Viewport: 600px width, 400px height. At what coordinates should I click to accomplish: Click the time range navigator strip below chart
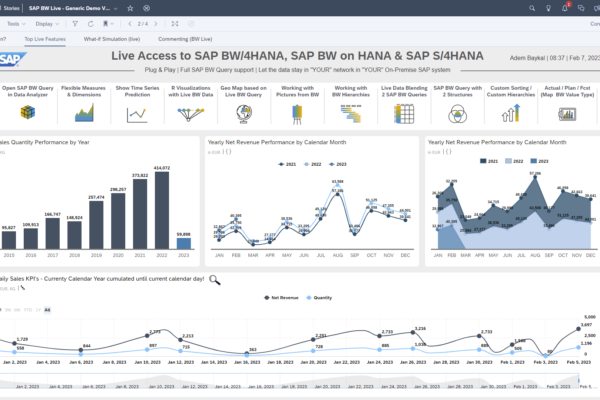pos(291,381)
